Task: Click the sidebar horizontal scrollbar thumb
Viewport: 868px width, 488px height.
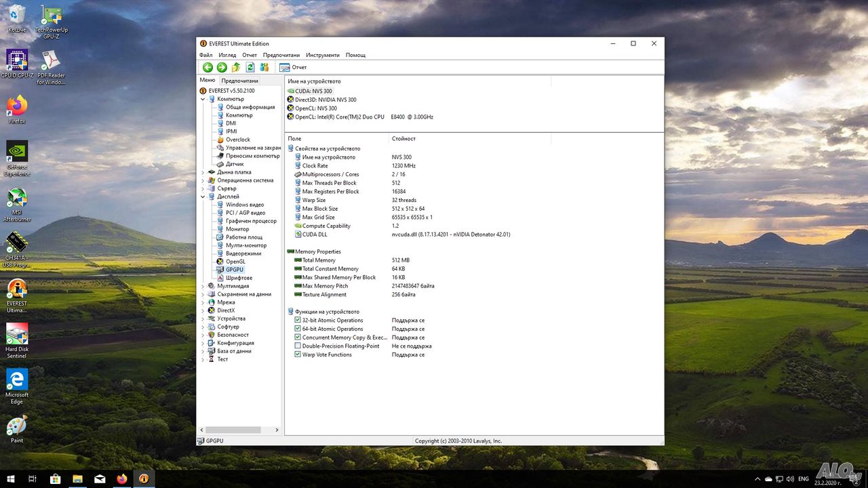Action: point(234,430)
